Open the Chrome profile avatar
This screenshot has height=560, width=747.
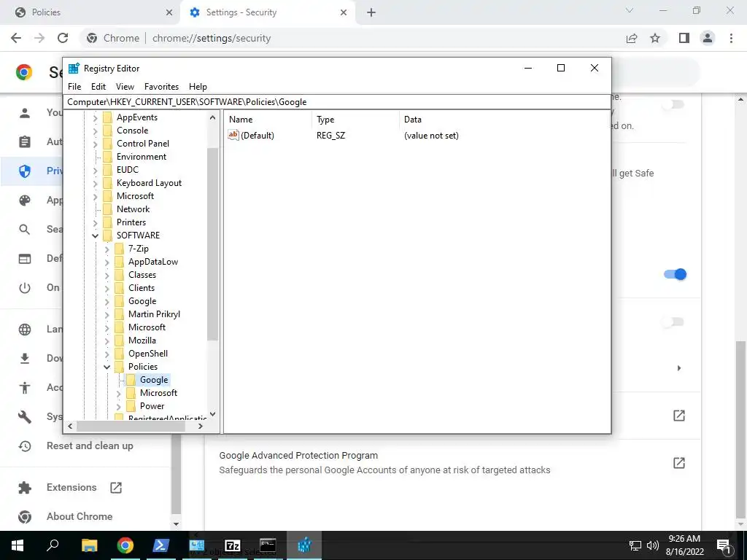click(708, 38)
